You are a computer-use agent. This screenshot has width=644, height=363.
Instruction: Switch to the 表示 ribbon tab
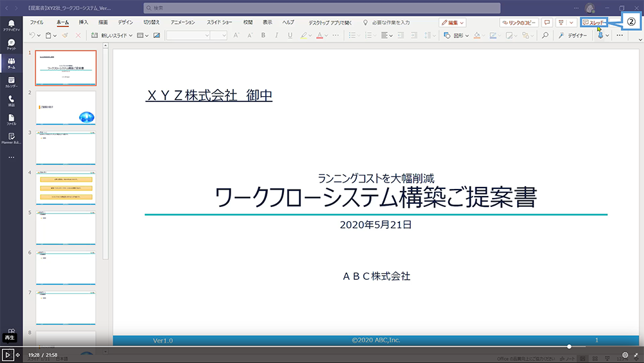coord(267,22)
